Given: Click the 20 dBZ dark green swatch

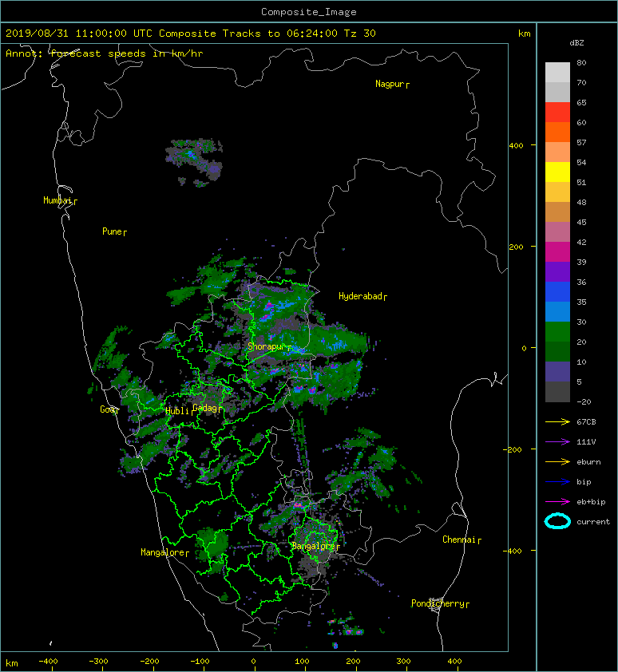Looking at the screenshot, I should 557,351.
